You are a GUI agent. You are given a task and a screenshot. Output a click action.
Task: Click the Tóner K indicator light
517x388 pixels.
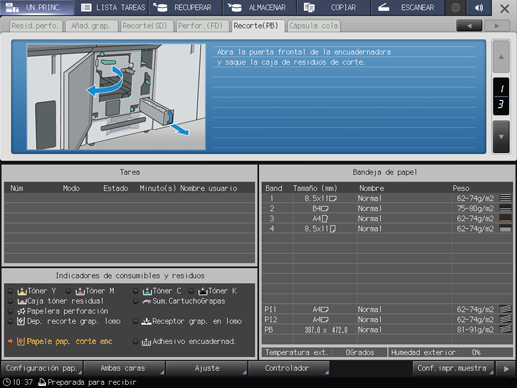[x=191, y=291]
